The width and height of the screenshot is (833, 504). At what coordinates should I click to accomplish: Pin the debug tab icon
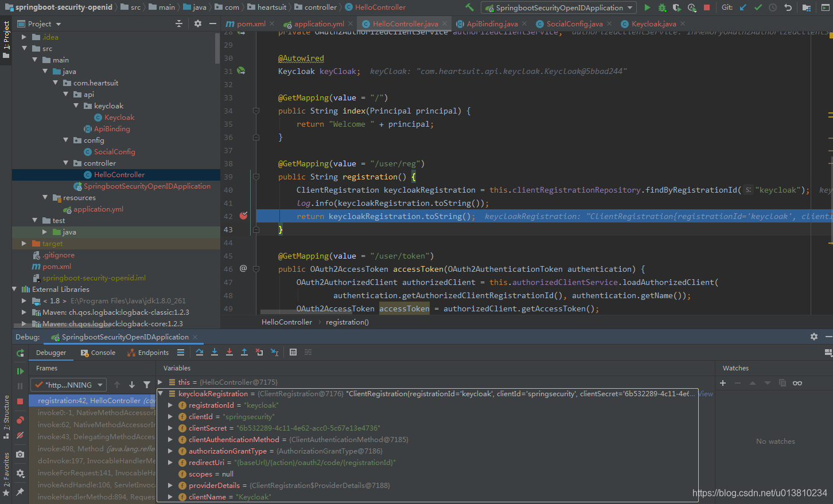click(x=20, y=491)
